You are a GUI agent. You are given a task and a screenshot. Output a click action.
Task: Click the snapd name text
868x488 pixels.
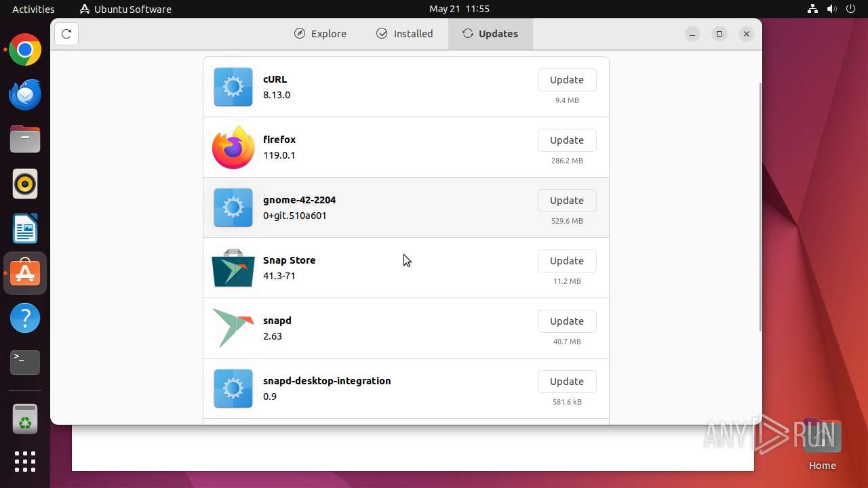point(277,321)
